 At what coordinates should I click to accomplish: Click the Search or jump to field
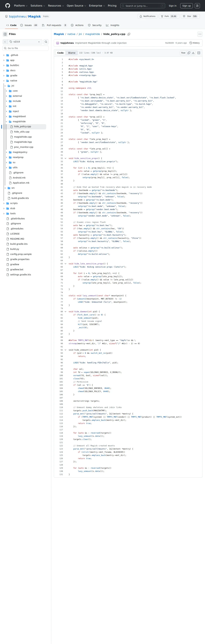coord(143,6)
